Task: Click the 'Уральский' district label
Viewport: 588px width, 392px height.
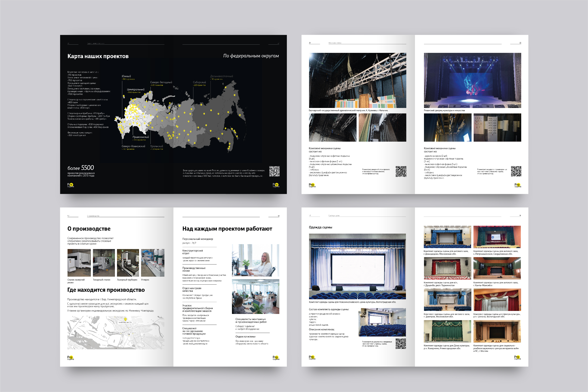Action: point(156,146)
